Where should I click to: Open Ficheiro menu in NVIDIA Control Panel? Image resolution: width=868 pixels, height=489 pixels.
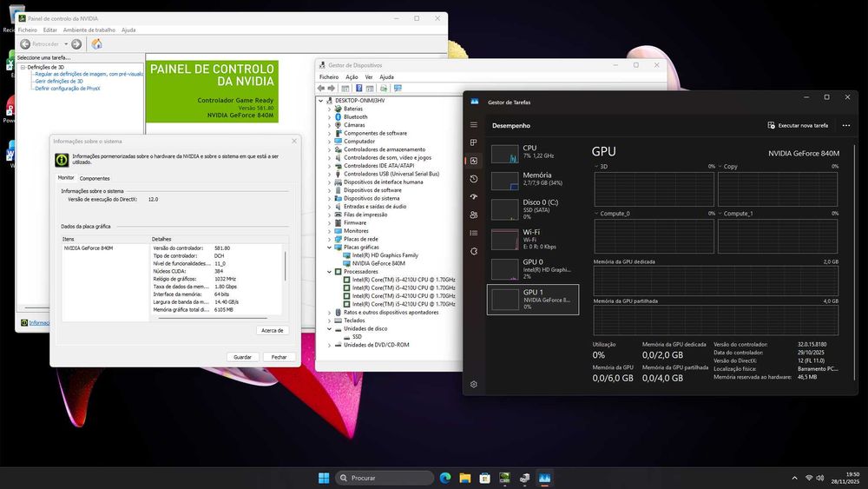coord(27,30)
